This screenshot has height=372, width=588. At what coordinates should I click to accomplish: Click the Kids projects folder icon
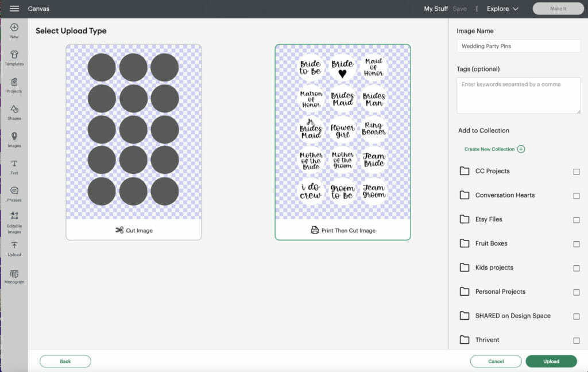coord(464,268)
